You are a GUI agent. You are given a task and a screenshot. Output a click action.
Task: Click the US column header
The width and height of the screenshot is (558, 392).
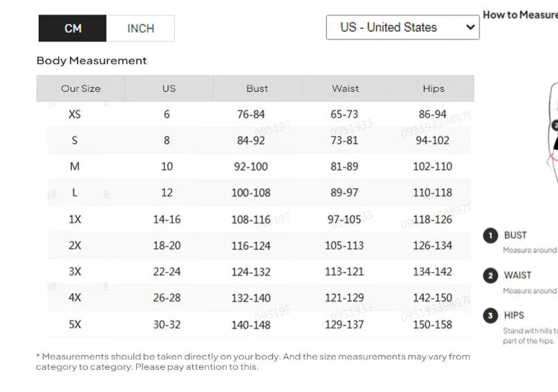tap(169, 88)
